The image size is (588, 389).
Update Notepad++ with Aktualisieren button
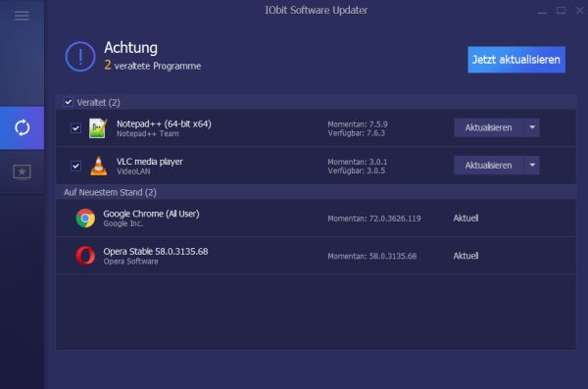point(489,127)
